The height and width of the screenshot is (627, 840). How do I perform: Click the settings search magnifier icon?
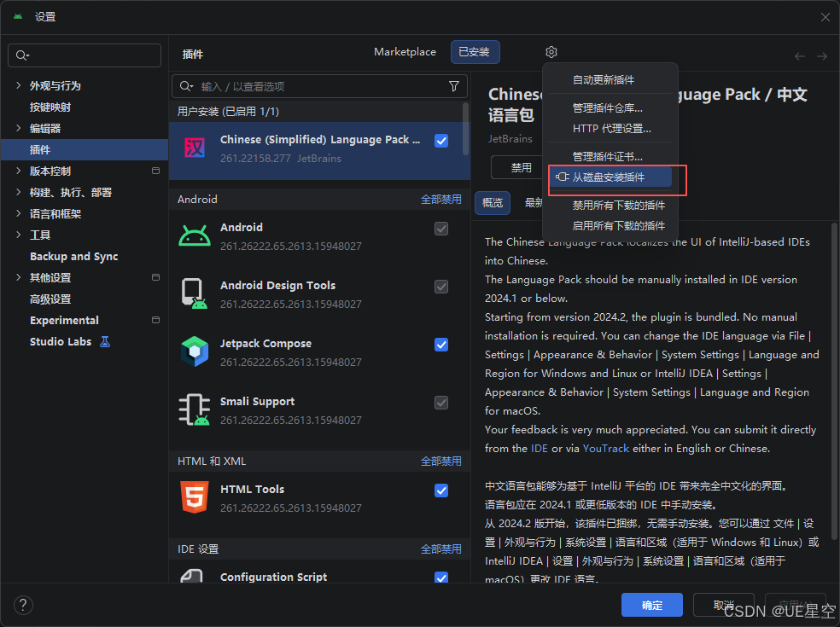pyautogui.click(x=22, y=55)
